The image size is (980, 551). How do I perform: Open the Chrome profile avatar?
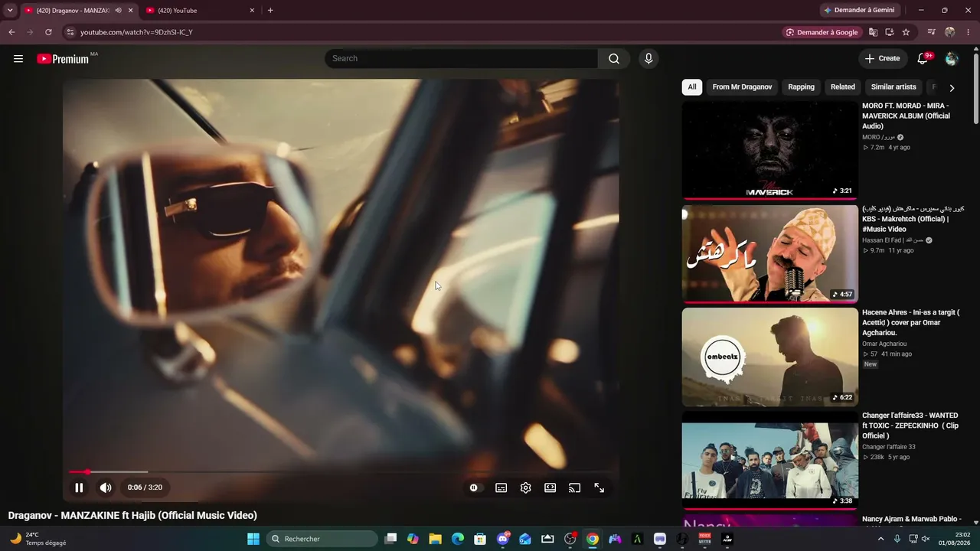point(950,32)
